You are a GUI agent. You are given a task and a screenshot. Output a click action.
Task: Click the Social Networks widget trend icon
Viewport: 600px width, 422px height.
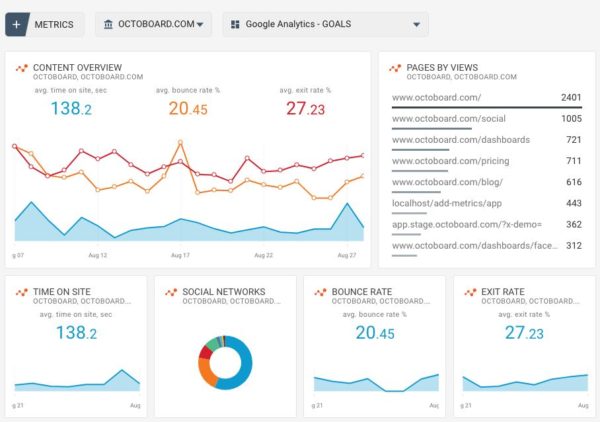[x=171, y=293]
